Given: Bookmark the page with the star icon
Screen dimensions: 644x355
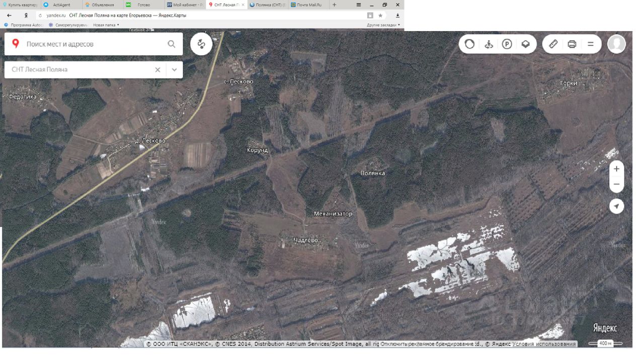Looking at the screenshot, I should coord(380,16).
